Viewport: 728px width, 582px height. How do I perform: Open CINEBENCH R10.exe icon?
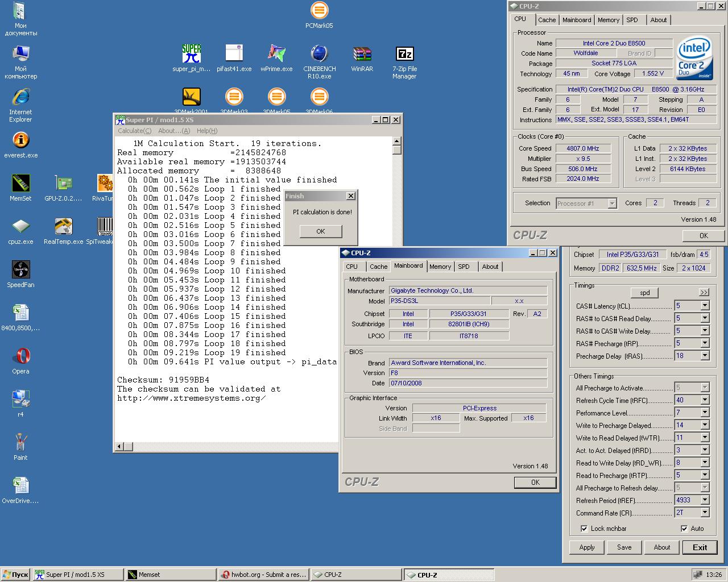[319, 62]
